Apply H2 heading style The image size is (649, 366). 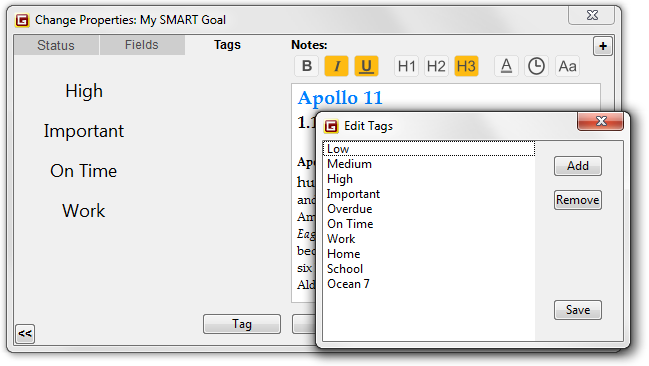[436, 66]
